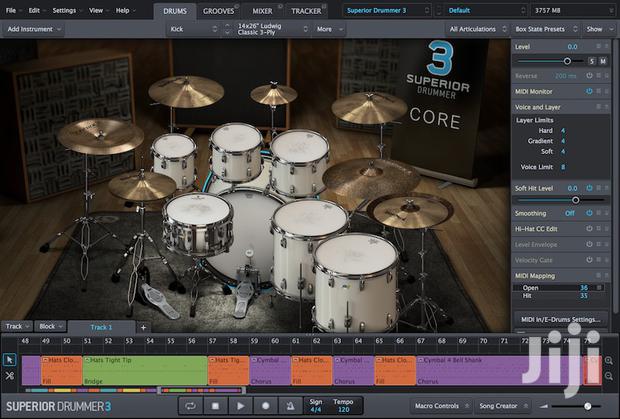The height and width of the screenshot is (419, 620).
Task: Toggle loop playback in the transport
Action: 191,406
